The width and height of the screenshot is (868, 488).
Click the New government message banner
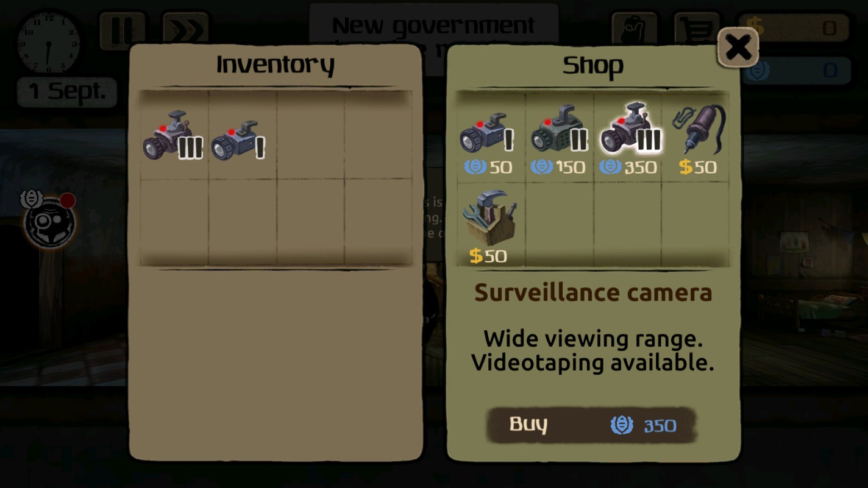click(433, 26)
